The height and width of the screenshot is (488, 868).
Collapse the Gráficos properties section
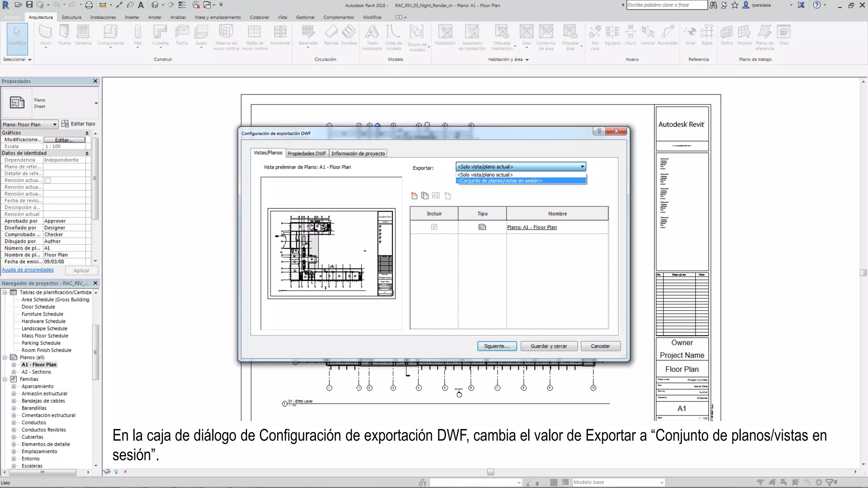click(87, 133)
